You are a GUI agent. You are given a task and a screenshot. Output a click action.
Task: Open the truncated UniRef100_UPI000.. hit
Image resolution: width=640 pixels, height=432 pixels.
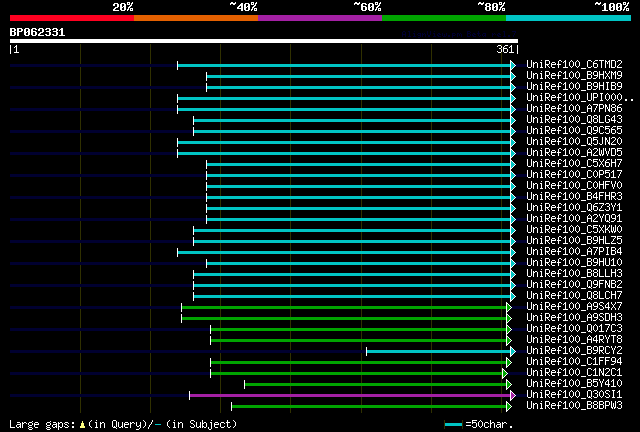(580, 98)
